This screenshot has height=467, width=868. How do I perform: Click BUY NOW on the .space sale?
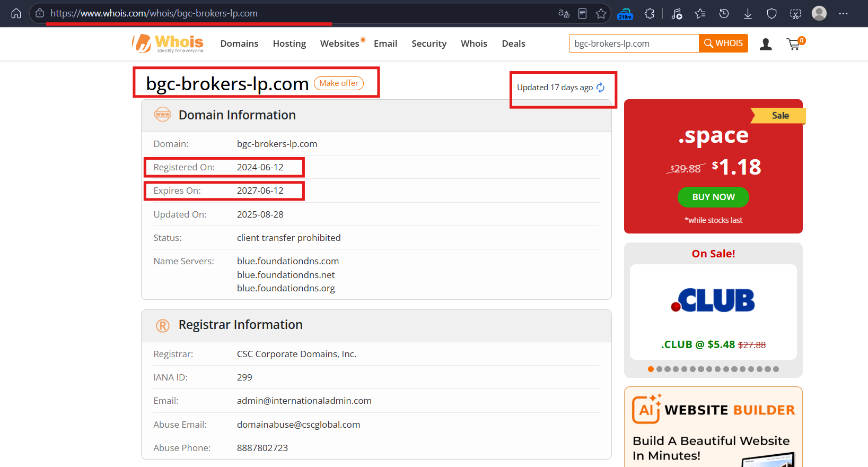(713, 197)
